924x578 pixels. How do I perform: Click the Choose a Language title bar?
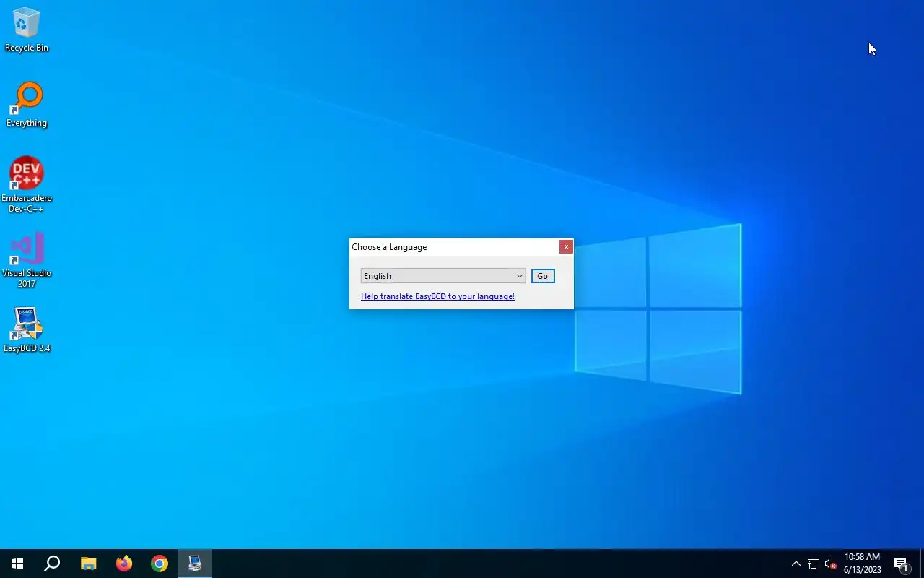(455, 247)
